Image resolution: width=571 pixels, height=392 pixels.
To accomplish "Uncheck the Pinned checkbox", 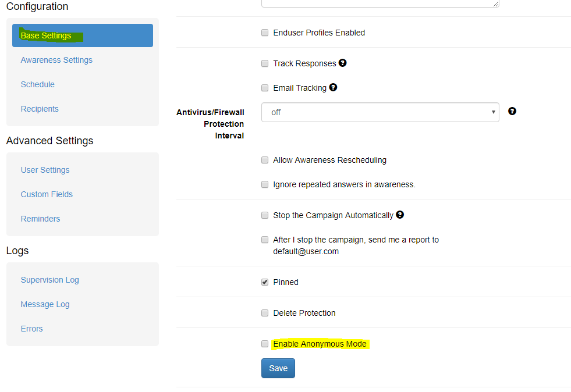I will tap(265, 282).
